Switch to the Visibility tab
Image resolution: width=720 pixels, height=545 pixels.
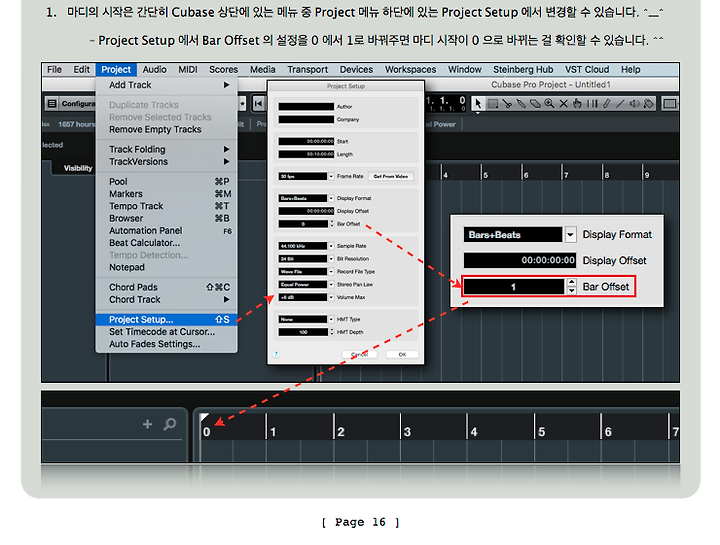point(78,168)
